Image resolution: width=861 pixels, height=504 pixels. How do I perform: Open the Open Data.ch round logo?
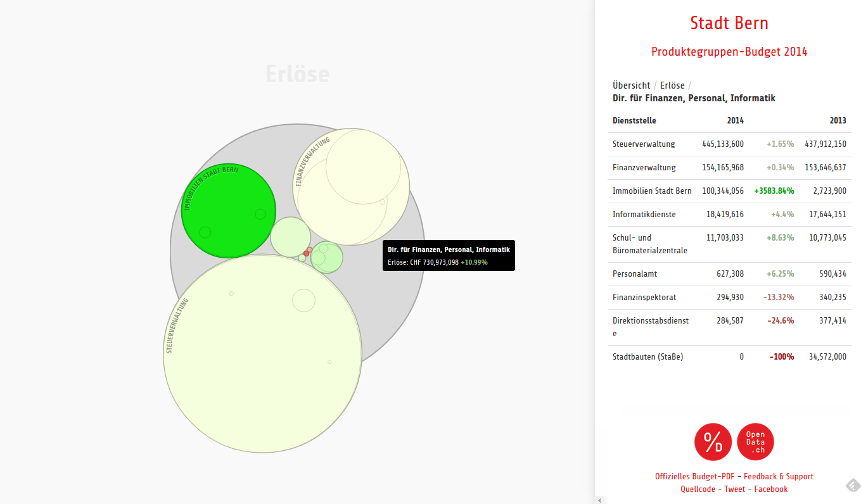coord(755,441)
